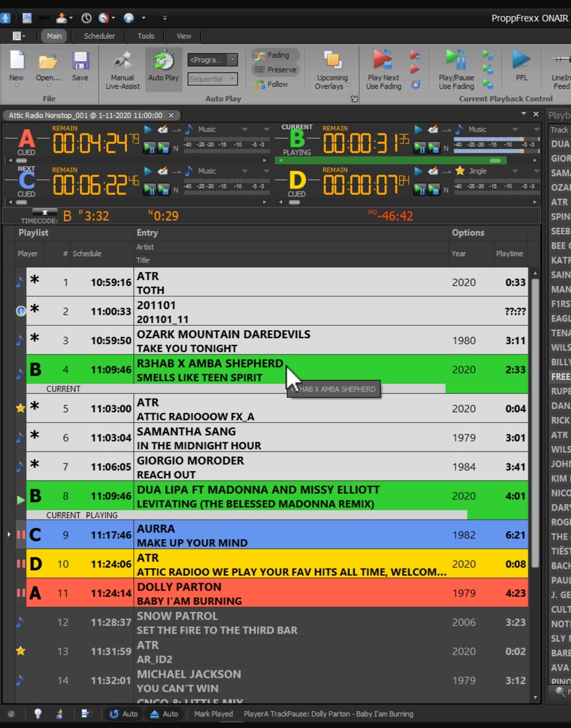Toggle the Follow option
This screenshot has height=728, width=571.
(272, 85)
